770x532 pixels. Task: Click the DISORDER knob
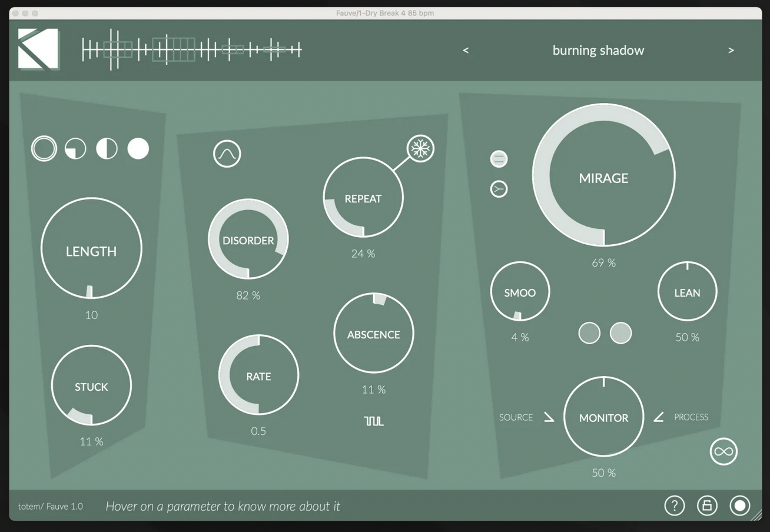click(x=248, y=239)
